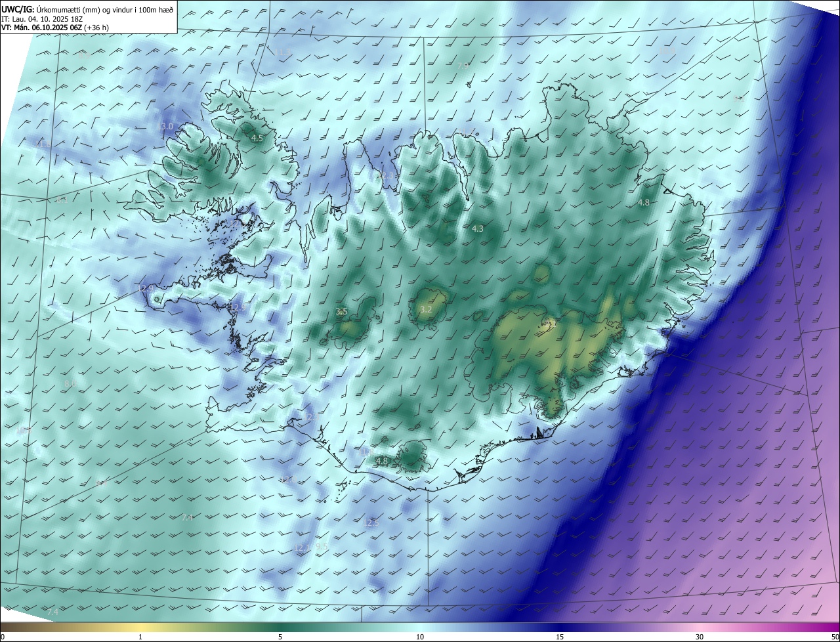Click the 10.9 value in the northeast sea

[667, 51]
